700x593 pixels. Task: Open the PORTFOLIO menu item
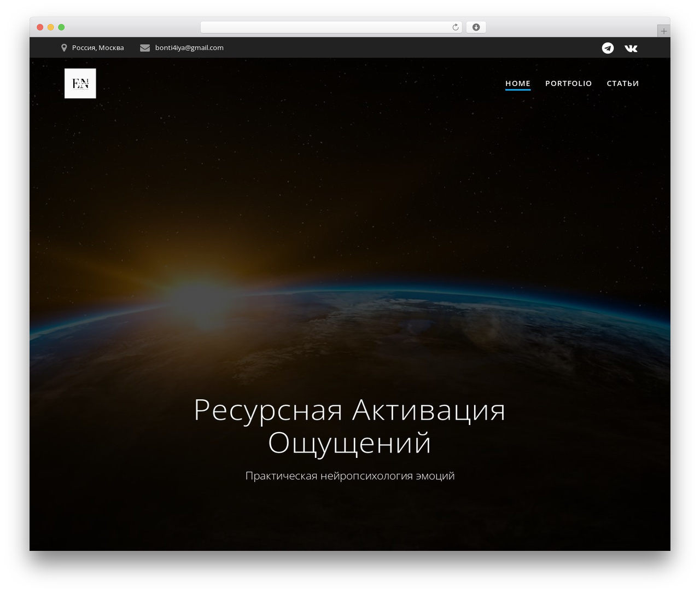569,83
